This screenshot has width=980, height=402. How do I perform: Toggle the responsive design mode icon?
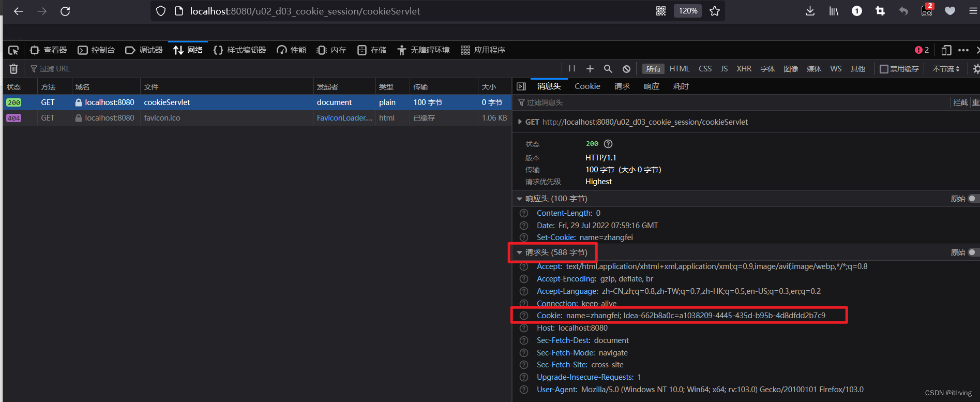pos(946,50)
